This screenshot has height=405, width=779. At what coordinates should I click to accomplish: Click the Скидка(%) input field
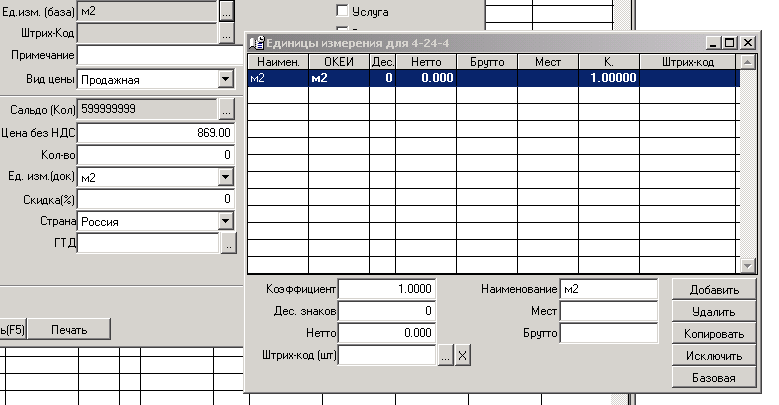tap(156, 199)
